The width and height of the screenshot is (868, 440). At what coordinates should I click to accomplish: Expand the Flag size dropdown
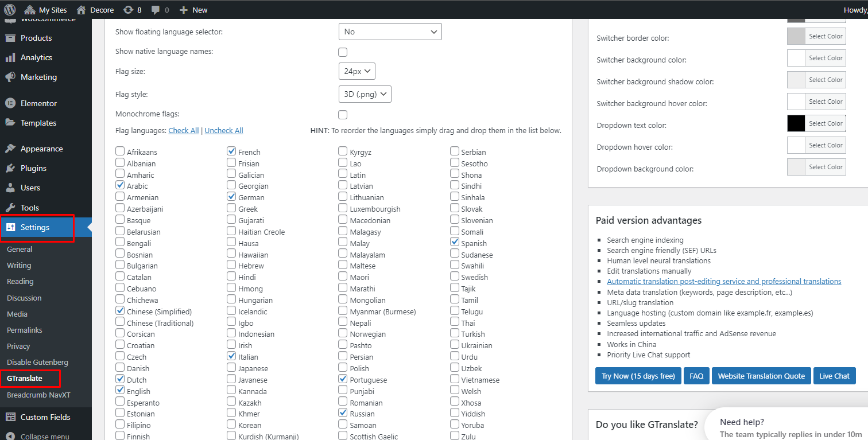click(356, 71)
